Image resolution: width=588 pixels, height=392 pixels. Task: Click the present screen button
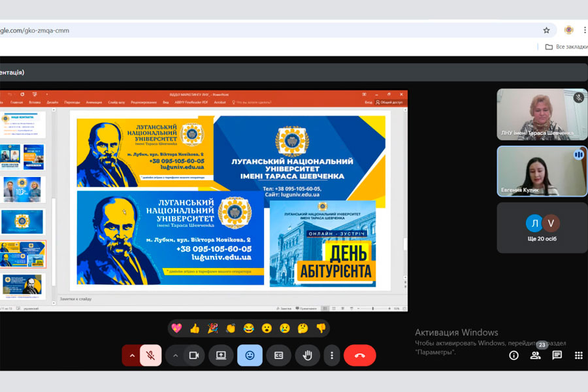point(221,355)
